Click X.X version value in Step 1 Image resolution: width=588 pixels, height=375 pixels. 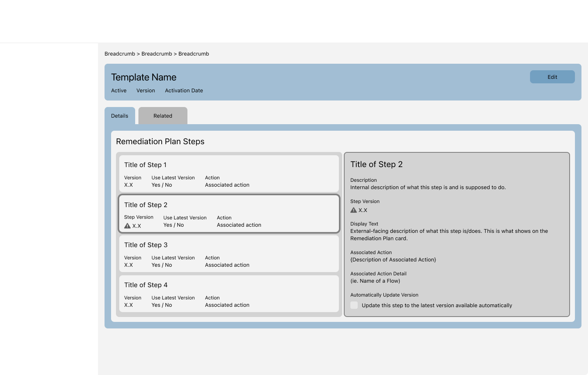click(x=129, y=185)
